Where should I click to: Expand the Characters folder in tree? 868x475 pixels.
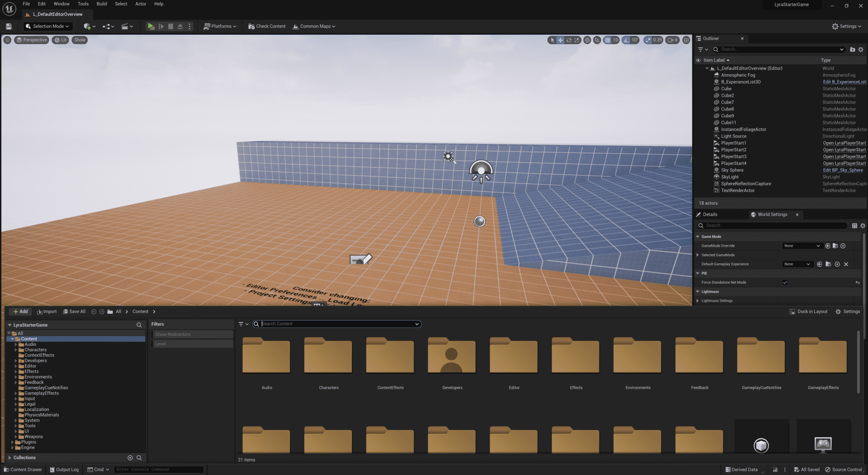16,350
